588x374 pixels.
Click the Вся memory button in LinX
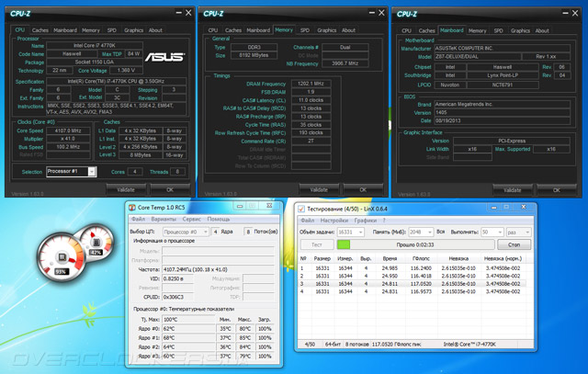tap(441, 232)
